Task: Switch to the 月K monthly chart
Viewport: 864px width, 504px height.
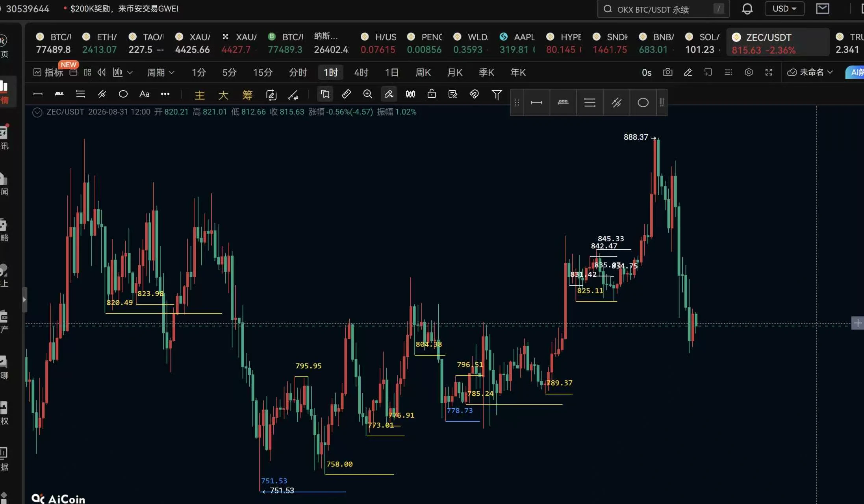Action: coord(455,72)
